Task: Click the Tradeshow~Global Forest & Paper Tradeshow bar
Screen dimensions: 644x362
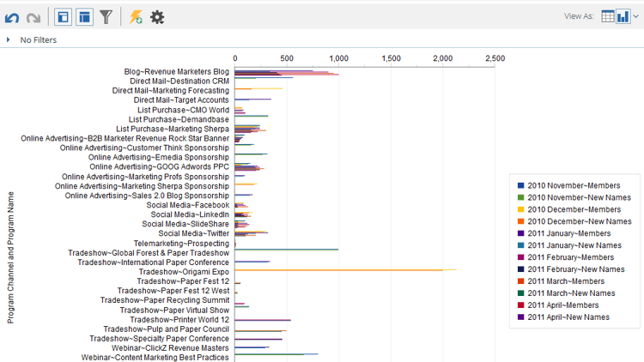Action: point(286,249)
